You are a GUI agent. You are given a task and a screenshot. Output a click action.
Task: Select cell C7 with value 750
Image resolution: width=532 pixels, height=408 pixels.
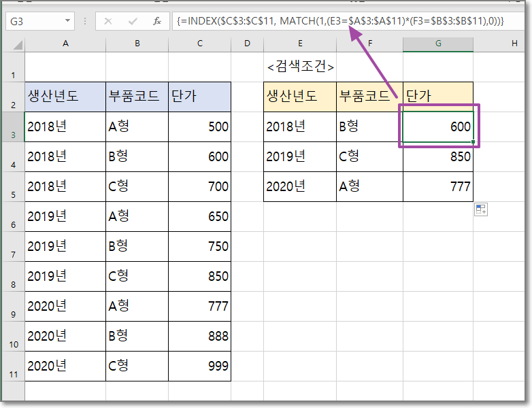199,247
